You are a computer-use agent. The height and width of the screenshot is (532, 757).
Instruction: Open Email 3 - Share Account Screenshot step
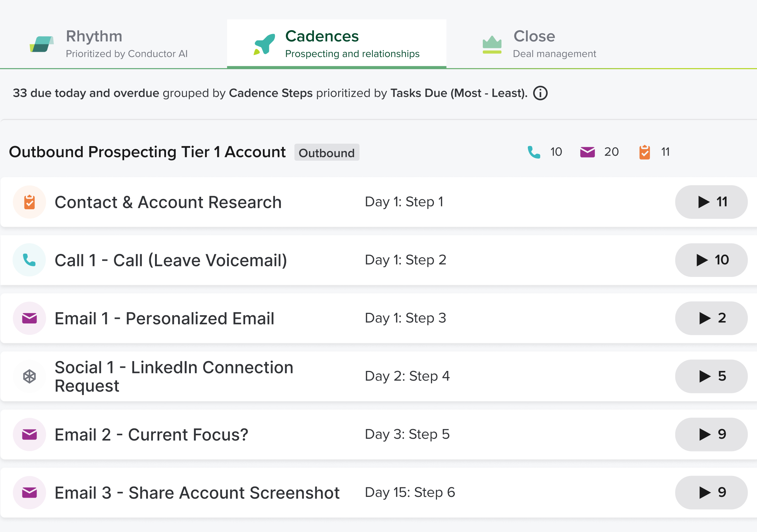(x=197, y=493)
